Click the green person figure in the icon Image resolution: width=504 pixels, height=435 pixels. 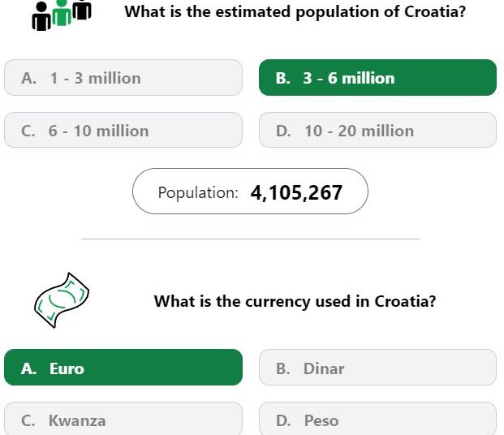coord(62,13)
